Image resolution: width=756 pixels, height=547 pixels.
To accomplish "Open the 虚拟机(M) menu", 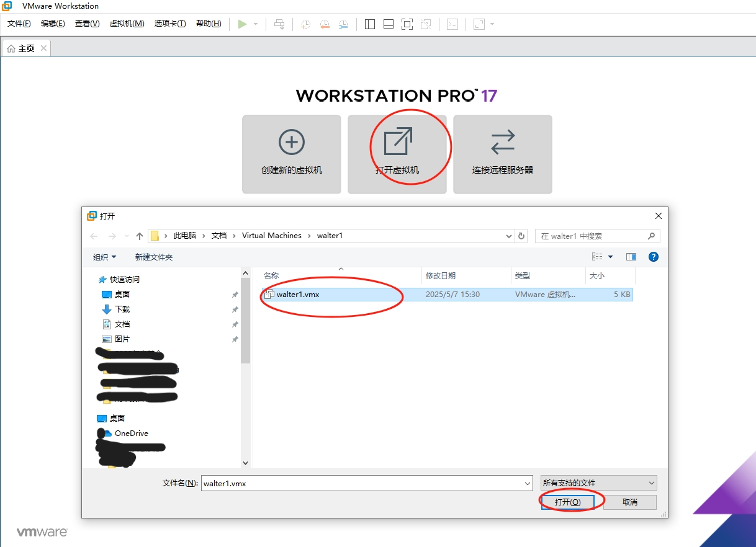I will (127, 24).
